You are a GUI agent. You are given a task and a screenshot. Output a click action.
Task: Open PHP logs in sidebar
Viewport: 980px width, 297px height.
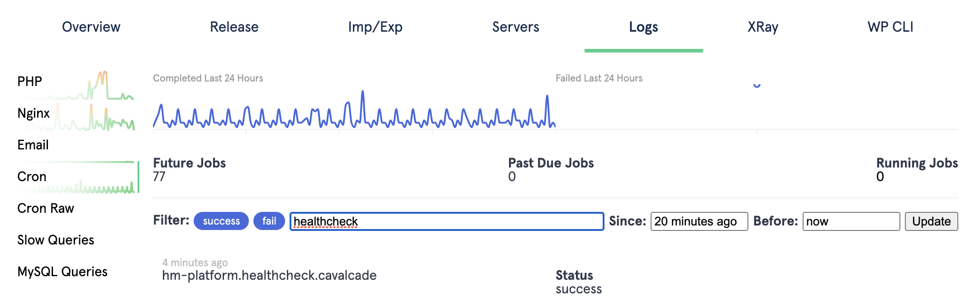tap(30, 81)
